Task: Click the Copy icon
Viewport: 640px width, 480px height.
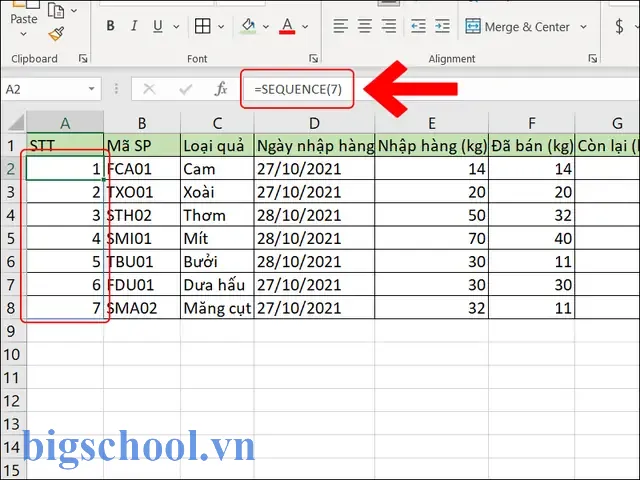Action: 56,10
